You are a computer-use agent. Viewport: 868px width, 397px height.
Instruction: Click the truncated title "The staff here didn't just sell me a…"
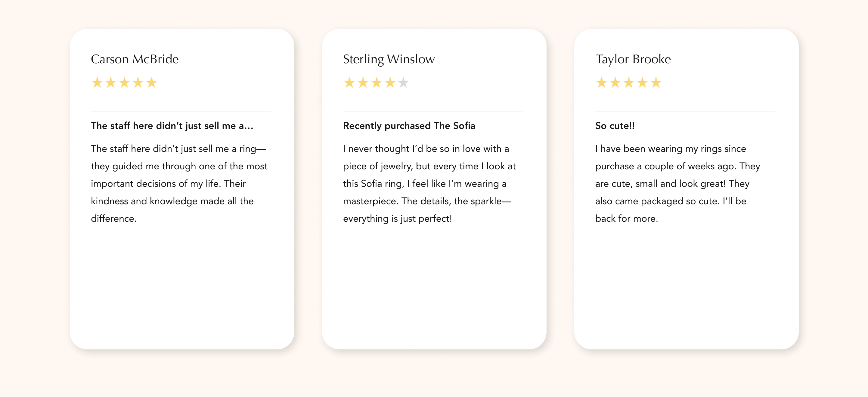[x=172, y=126]
